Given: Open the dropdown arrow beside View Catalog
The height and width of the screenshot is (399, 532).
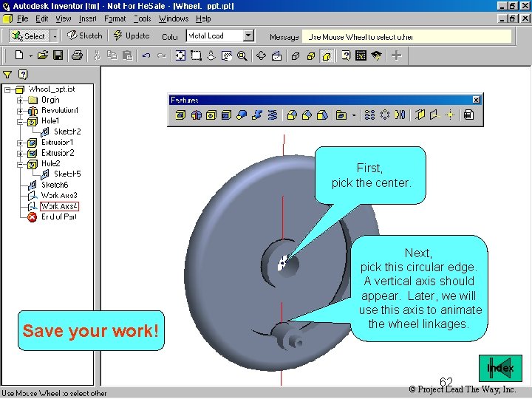Looking at the screenshot, I should point(354,115).
